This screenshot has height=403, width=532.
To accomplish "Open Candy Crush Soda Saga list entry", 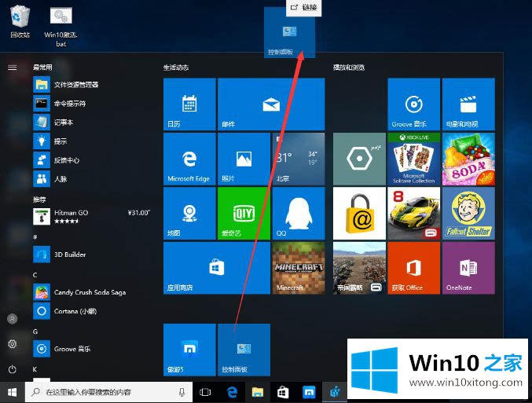I will click(92, 292).
